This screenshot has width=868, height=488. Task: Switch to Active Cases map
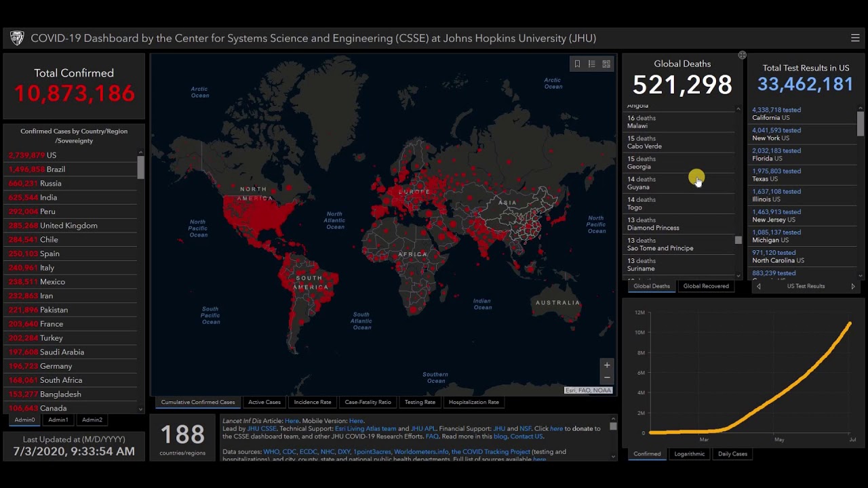click(x=264, y=402)
